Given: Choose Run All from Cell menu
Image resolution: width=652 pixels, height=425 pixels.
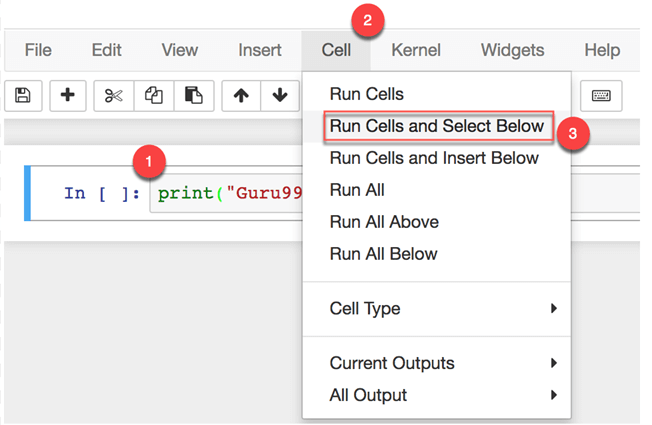Looking at the screenshot, I should coord(357,190).
